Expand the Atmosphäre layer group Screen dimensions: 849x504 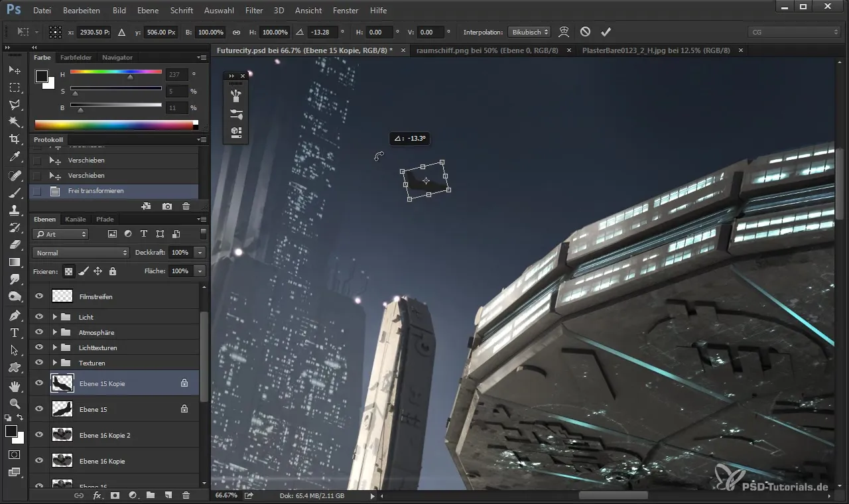[x=55, y=332]
